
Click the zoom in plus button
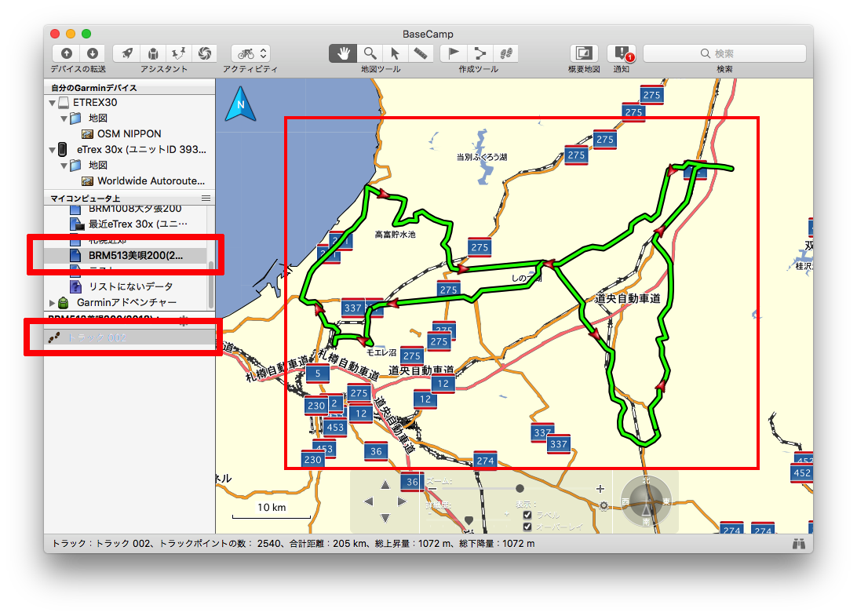click(x=600, y=489)
